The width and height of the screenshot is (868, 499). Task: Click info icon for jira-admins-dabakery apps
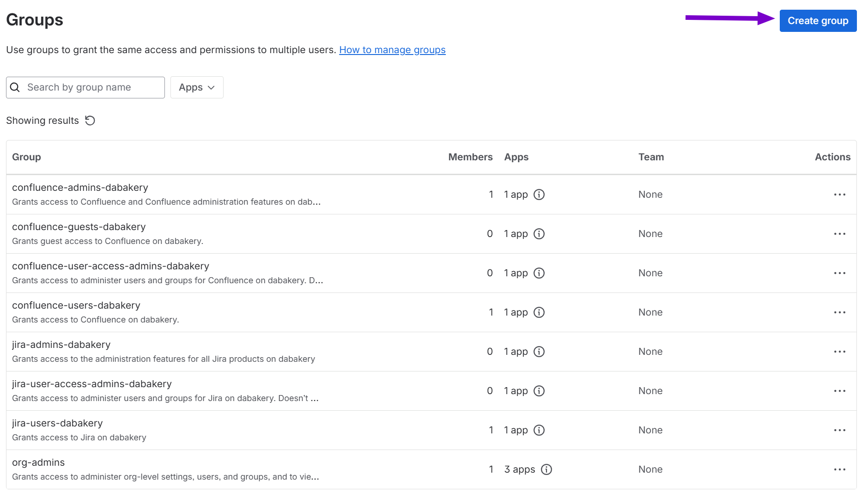pos(539,352)
